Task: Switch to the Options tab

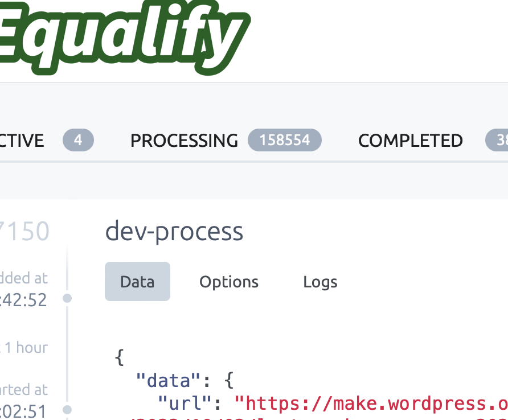Action: tap(229, 282)
